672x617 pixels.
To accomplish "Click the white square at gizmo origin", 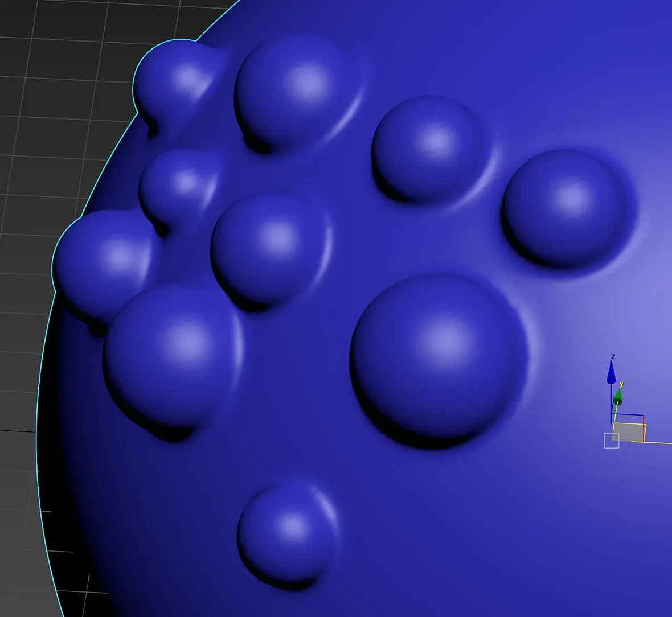I will pyautogui.click(x=612, y=441).
